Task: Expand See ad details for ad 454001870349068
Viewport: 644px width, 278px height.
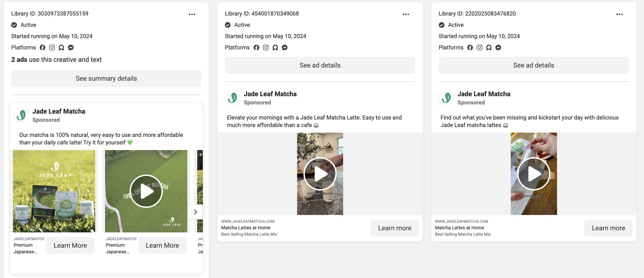Action: point(320,65)
